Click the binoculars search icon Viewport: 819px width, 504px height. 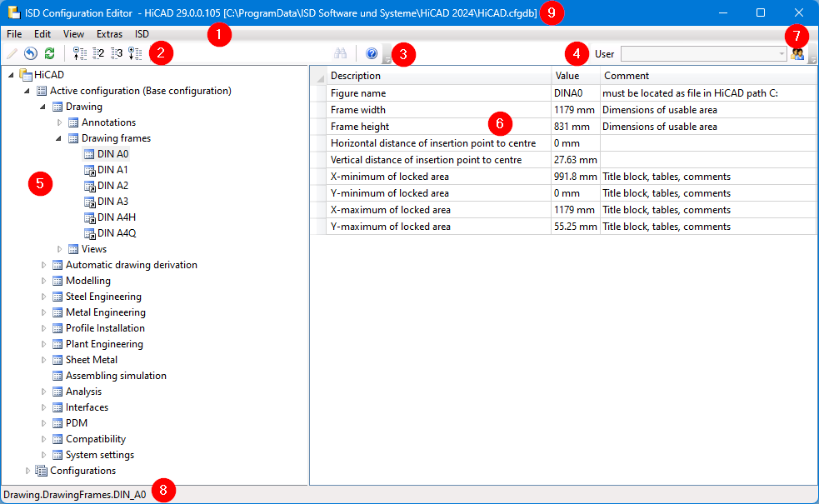tap(341, 53)
